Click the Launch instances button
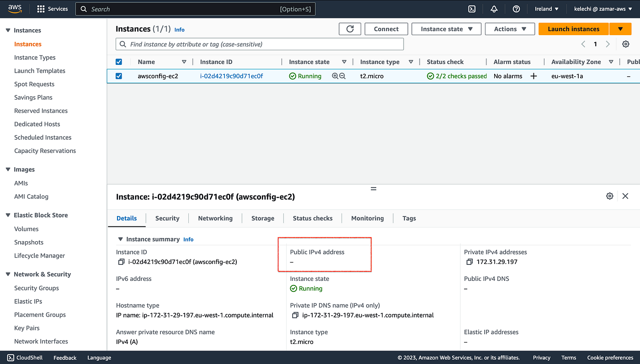This screenshot has height=364, width=640. pyautogui.click(x=574, y=29)
